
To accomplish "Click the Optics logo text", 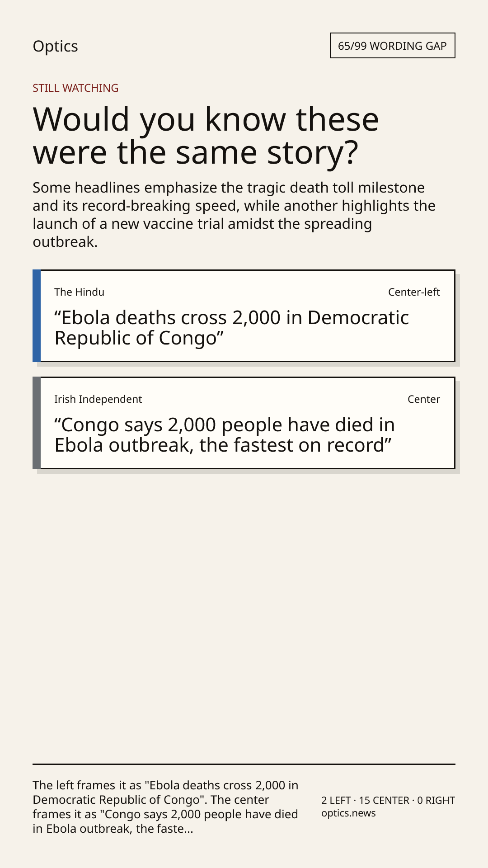I will 55,46.
